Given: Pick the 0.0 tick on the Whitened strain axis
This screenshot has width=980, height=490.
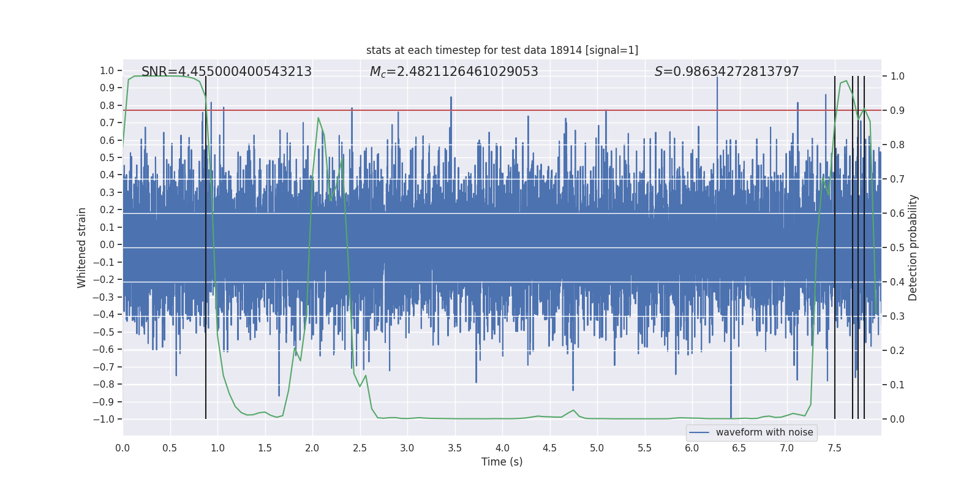Looking at the screenshot, I should point(107,244).
